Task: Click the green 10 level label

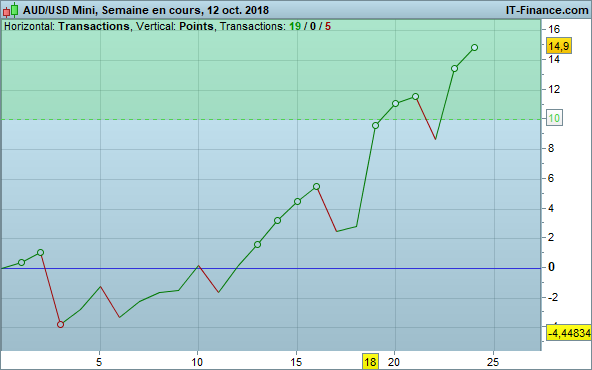Action: (554, 119)
